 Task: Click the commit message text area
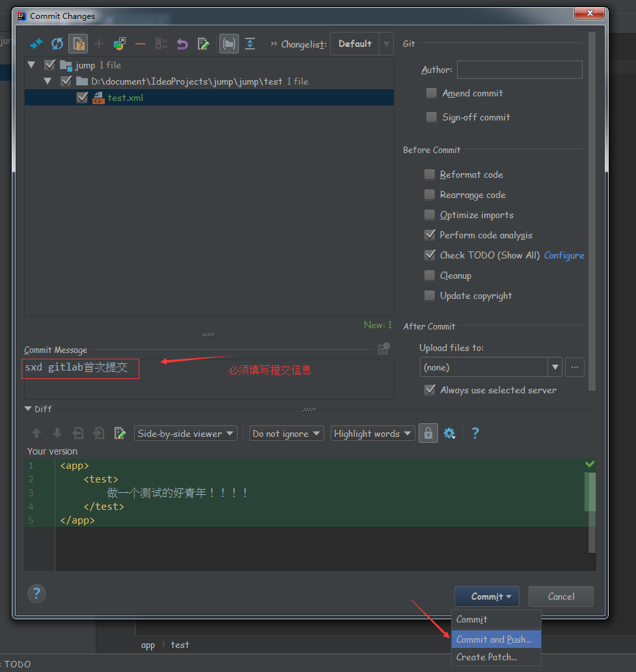tap(209, 379)
